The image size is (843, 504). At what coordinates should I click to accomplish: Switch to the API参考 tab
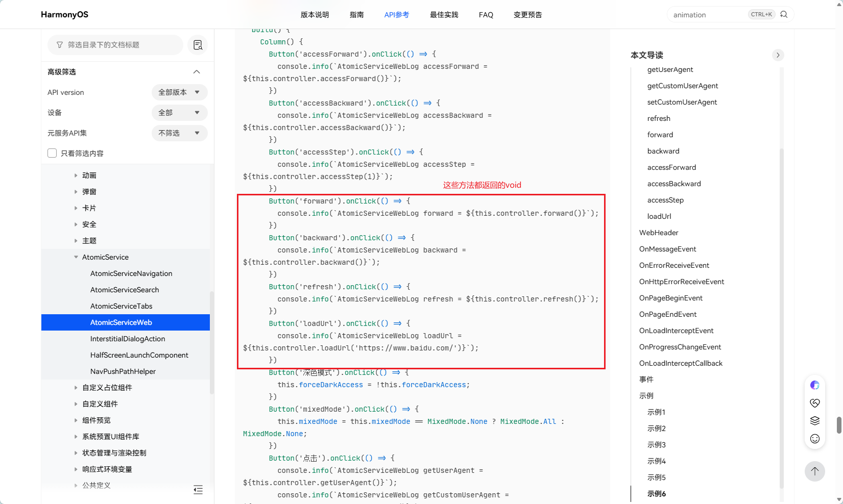pos(397,15)
